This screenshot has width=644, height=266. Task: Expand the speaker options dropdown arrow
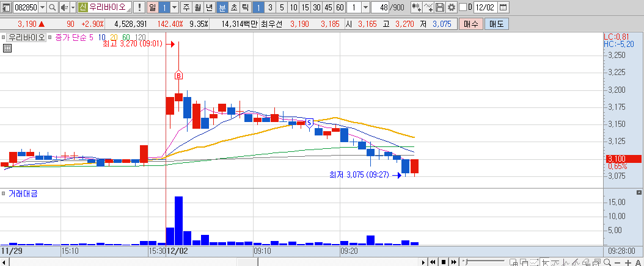pyautogui.click(x=73, y=7)
